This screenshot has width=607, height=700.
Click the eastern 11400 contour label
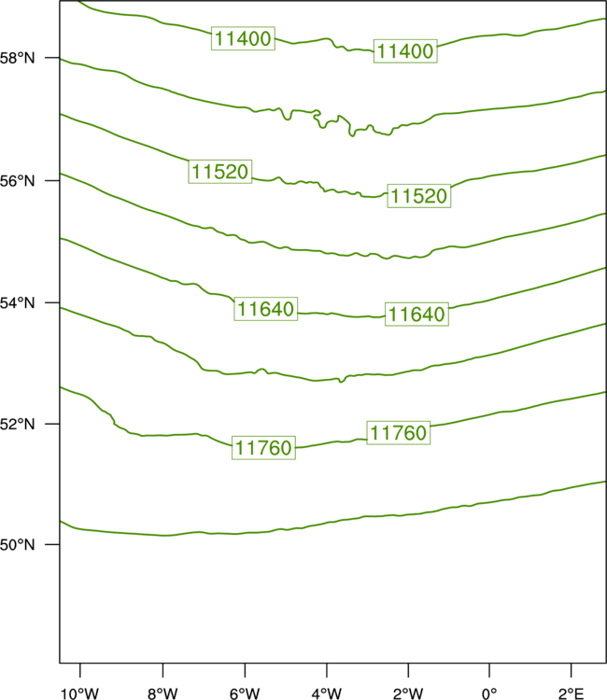coord(405,51)
